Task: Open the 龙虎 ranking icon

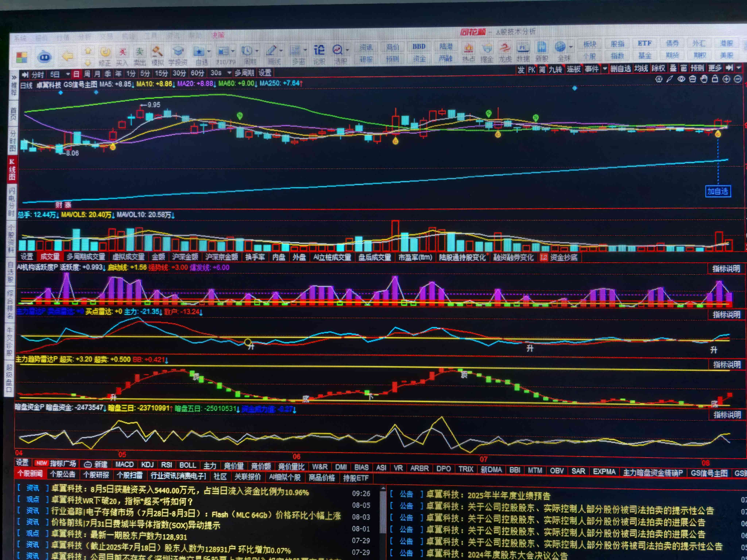Action: tap(505, 52)
